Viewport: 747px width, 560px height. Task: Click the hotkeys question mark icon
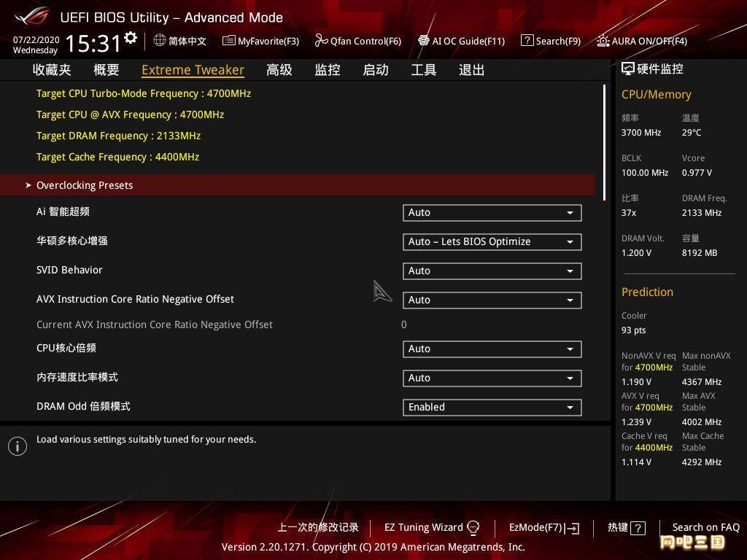(x=638, y=528)
